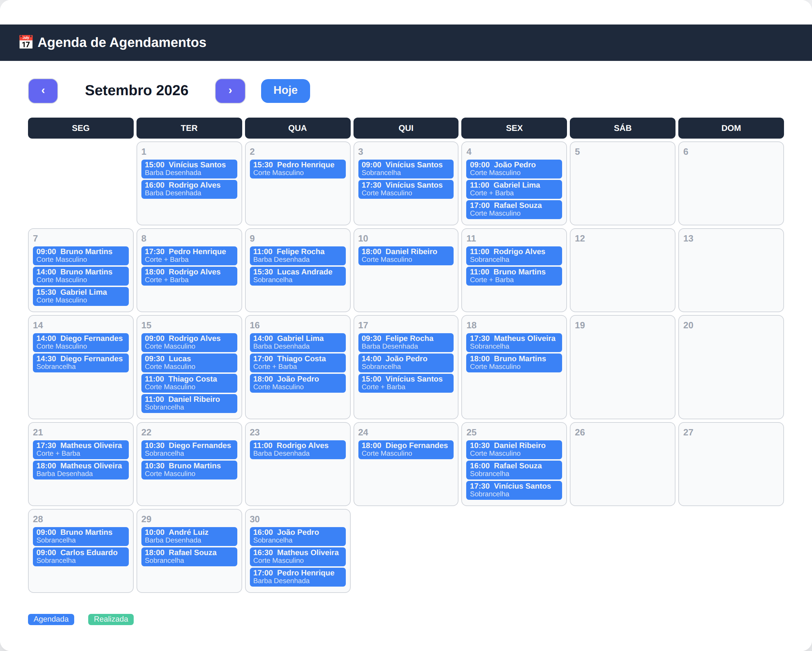Open 14:00 Bruno Martins appointment on day 7
The image size is (812, 651).
80,276
